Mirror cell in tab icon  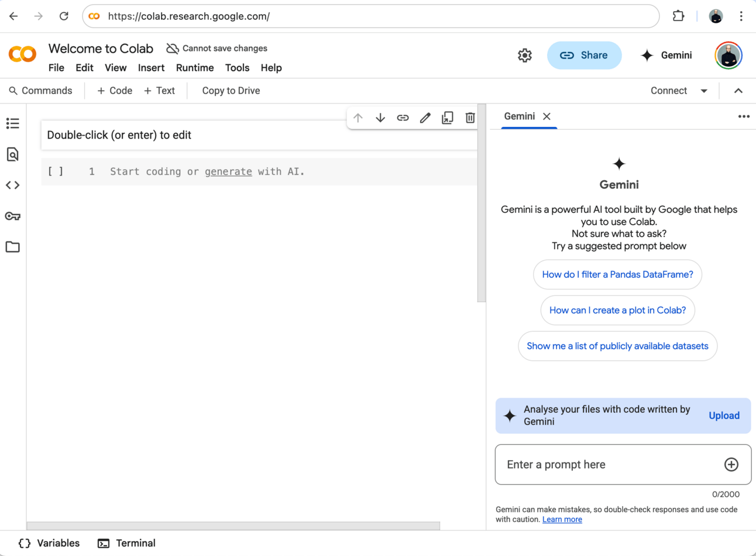[x=448, y=118]
